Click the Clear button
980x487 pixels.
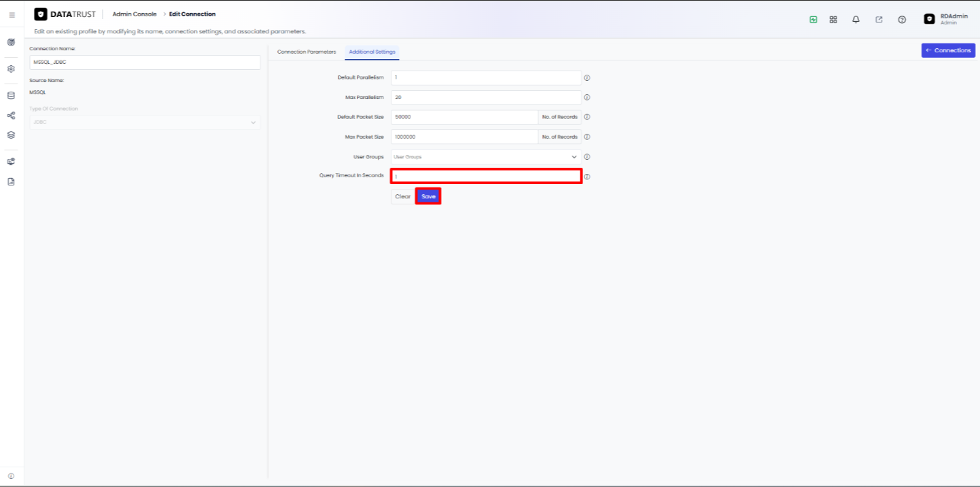click(402, 196)
